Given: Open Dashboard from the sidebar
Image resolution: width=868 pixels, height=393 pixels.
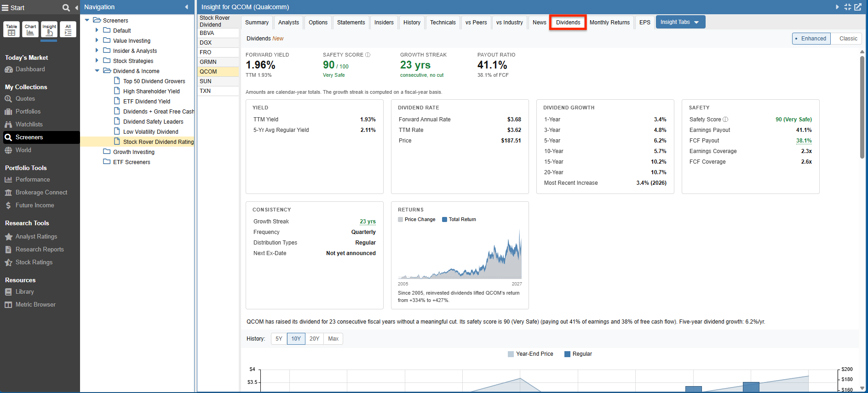Looking at the screenshot, I should click(30, 69).
